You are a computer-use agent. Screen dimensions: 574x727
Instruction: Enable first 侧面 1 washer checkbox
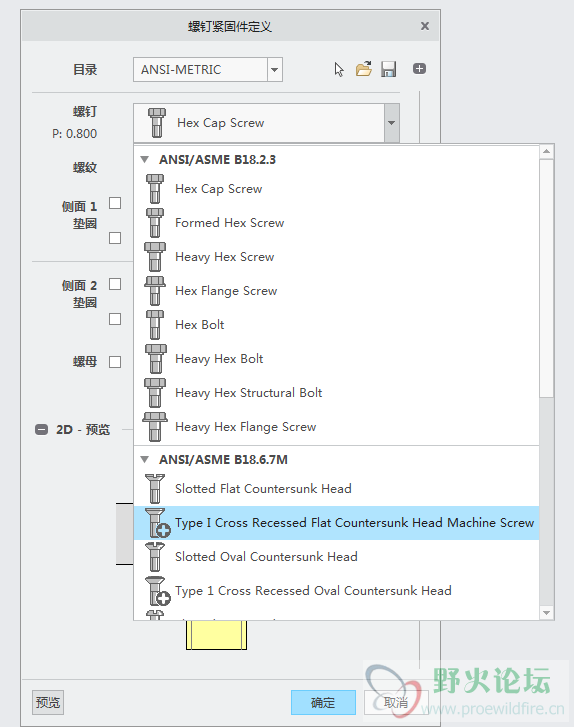pyautogui.click(x=115, y=203)
